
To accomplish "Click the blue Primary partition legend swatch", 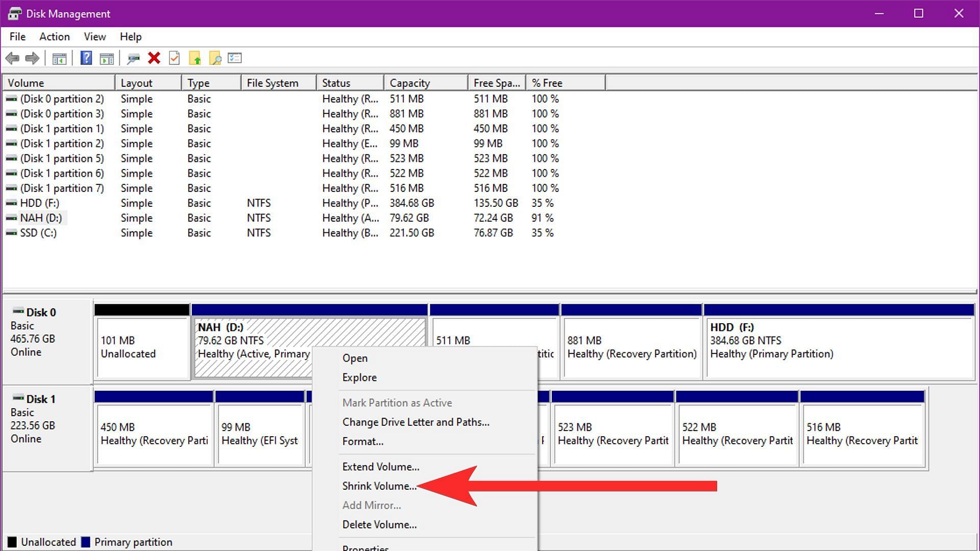I will pos(86,542).
